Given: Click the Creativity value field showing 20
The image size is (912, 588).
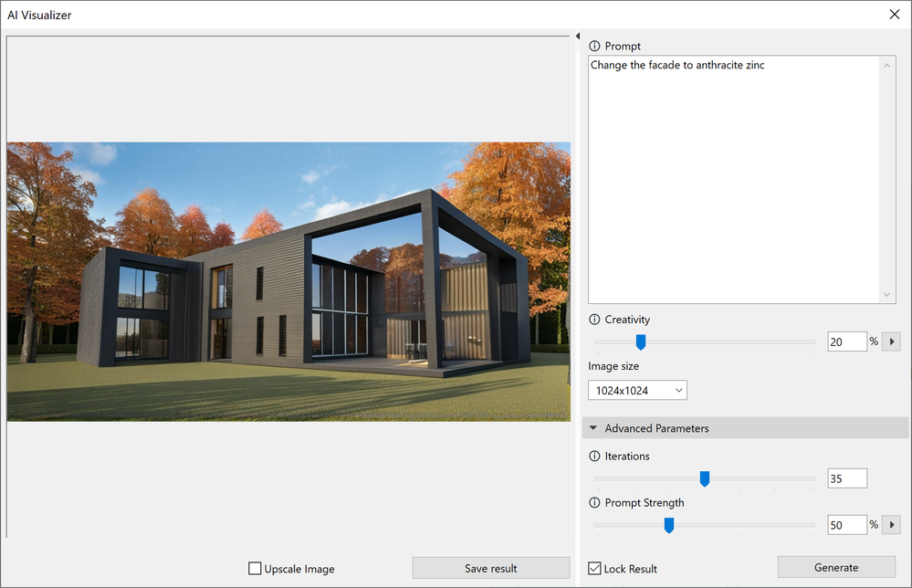Looking at the screenshot, I should (x=847, y=341).
